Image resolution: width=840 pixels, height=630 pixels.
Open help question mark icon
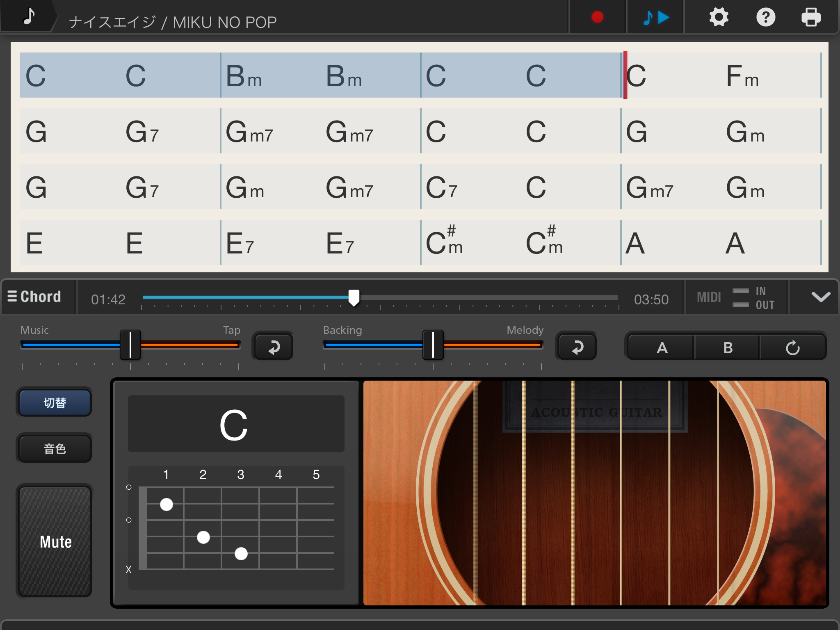point(765,17)
